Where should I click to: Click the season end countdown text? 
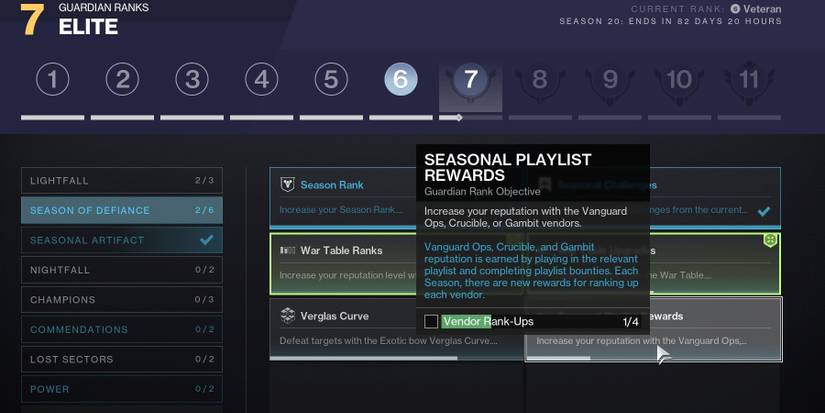click(670, 21)
